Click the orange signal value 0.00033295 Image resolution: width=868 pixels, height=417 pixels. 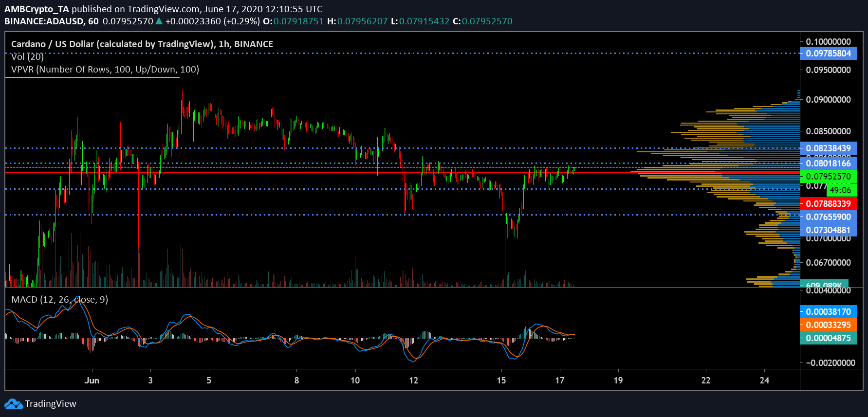pos(828,325)
